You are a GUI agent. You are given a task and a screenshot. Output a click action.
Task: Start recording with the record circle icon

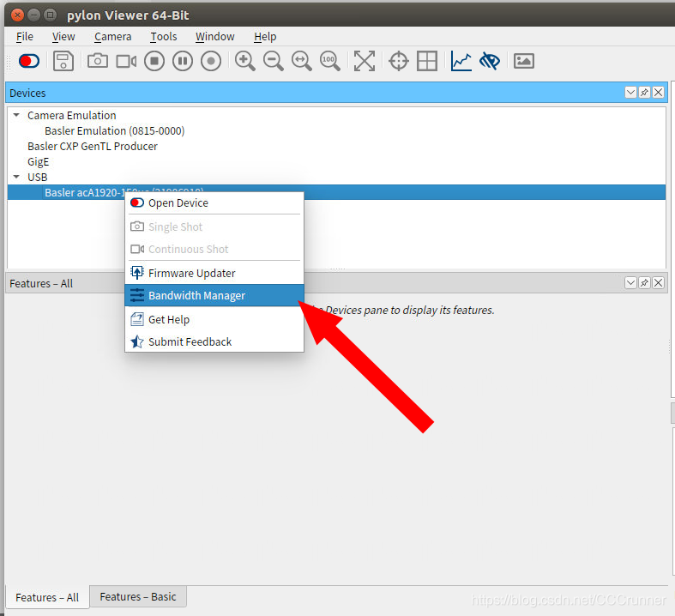click(211, 61)
